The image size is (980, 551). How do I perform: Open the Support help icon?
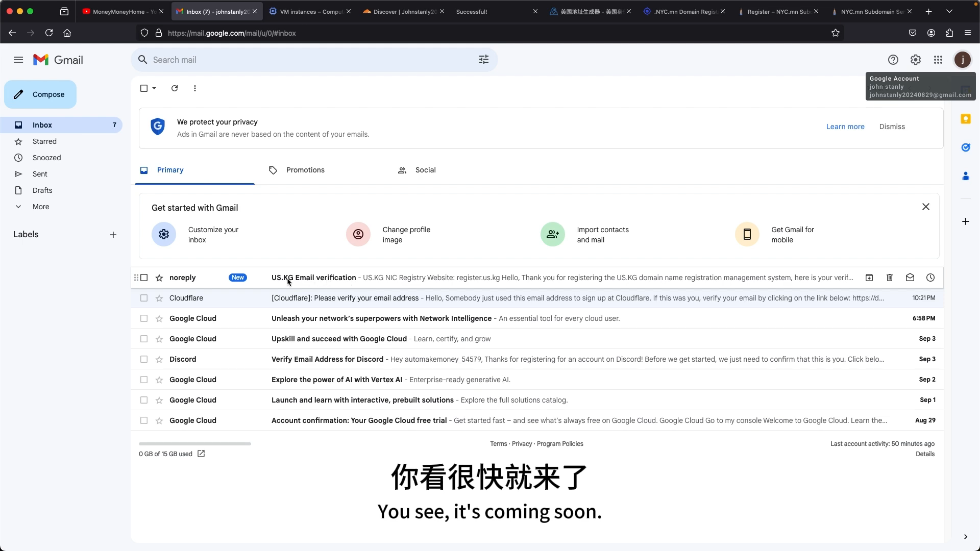893,60
